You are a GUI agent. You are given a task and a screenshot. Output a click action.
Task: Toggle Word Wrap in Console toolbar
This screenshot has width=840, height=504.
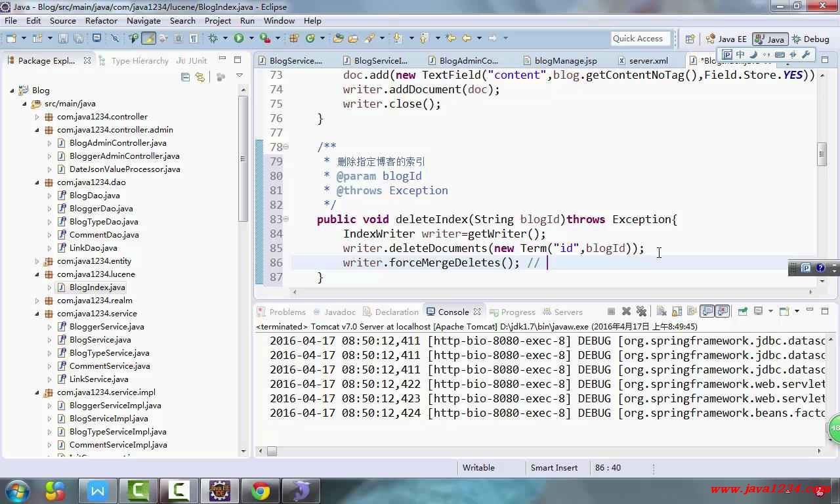[691, 312]
